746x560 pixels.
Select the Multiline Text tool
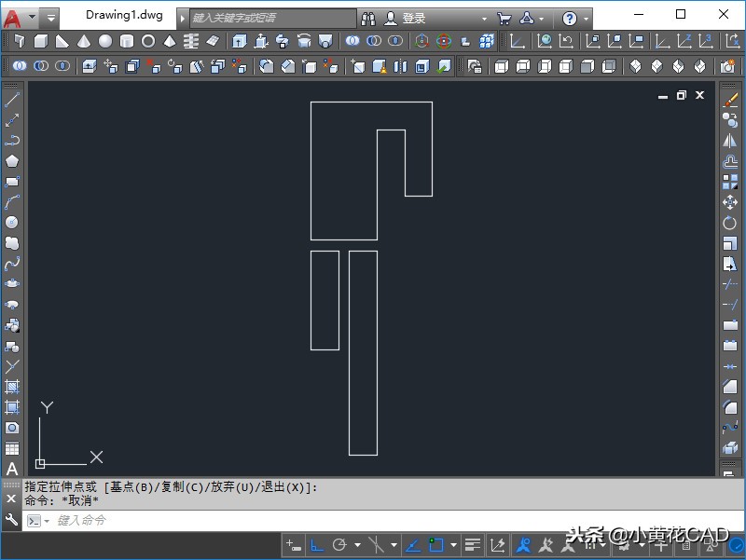point(12,469)
